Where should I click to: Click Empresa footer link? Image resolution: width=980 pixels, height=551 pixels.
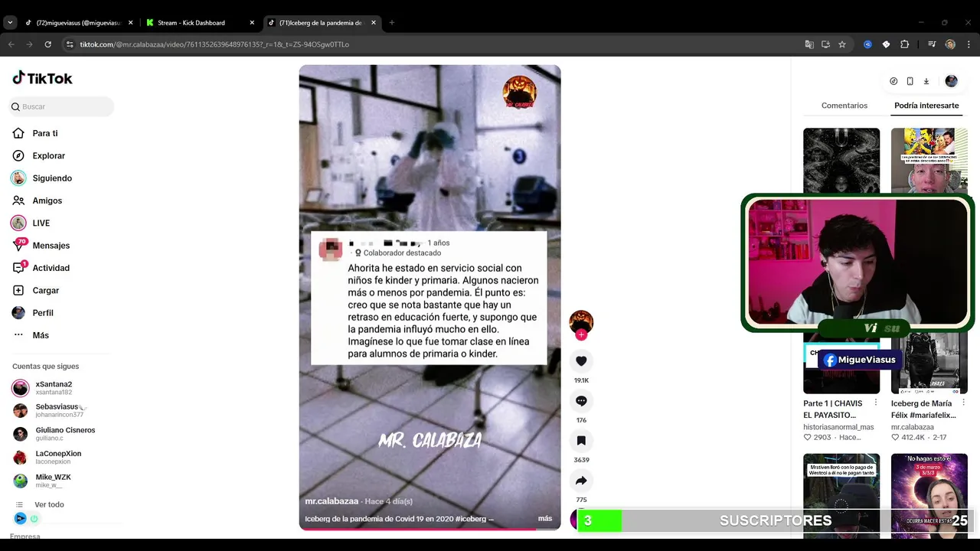[24, 536]
